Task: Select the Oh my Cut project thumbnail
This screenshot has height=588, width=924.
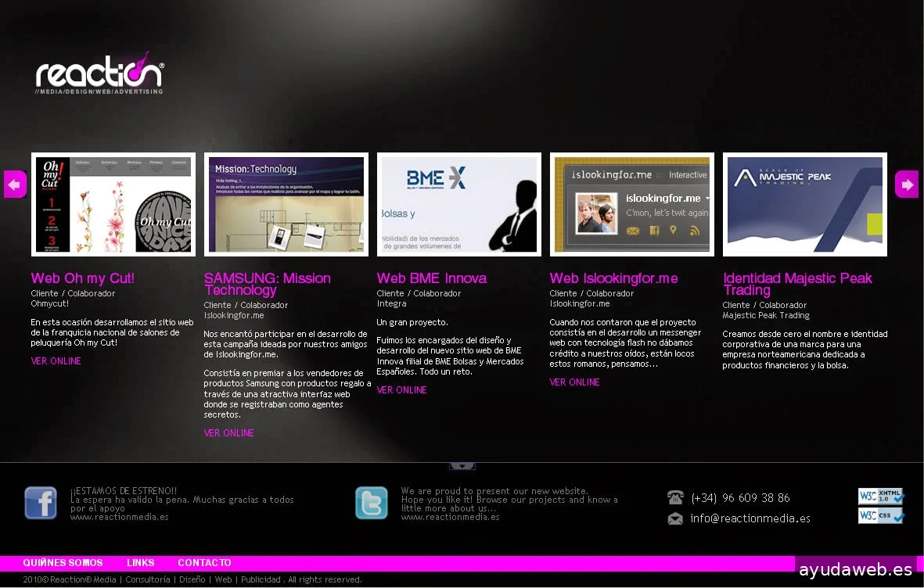Action: [113, 204]
